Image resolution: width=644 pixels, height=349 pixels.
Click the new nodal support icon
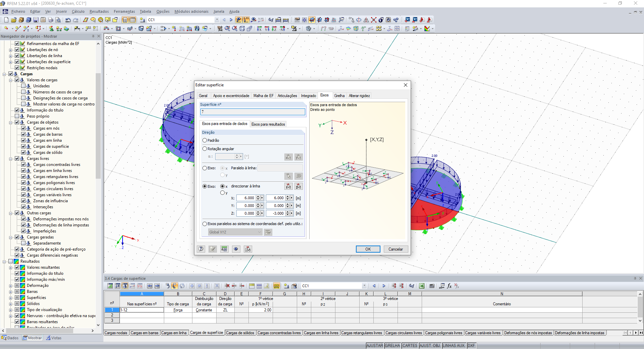51,29
